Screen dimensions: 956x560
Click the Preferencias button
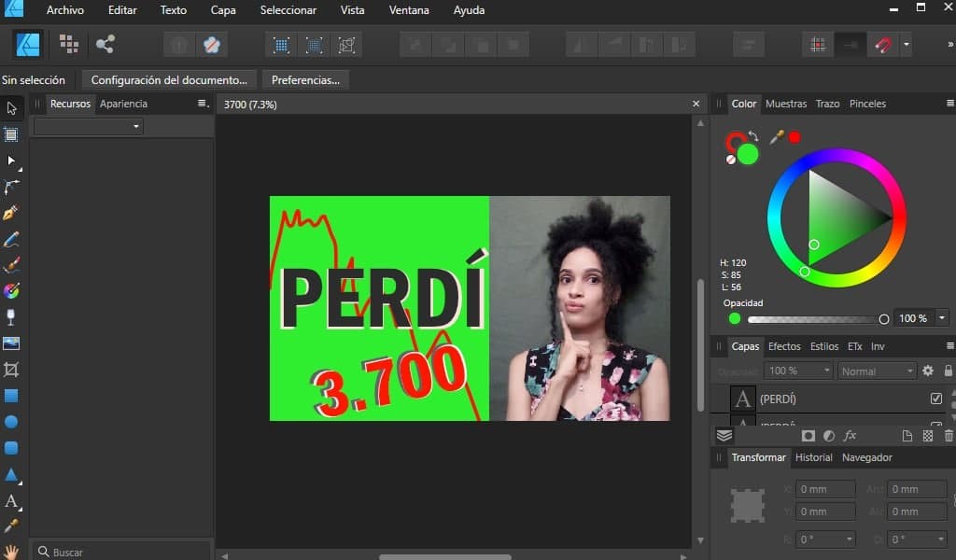[305, 80]
